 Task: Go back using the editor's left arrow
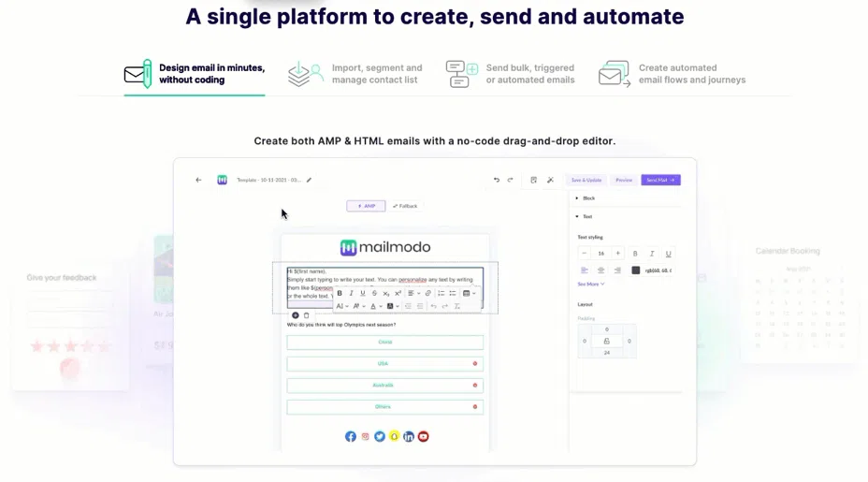tap(198, 180)
